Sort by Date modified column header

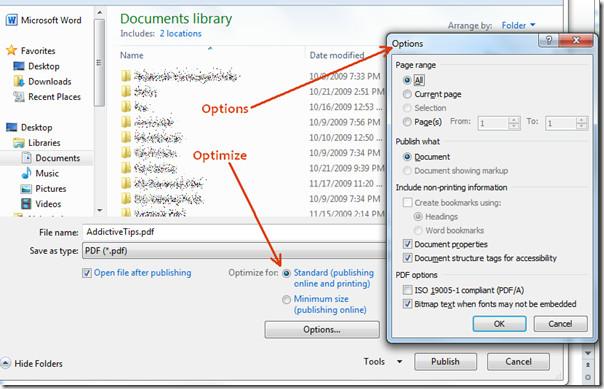coord(337,55)
